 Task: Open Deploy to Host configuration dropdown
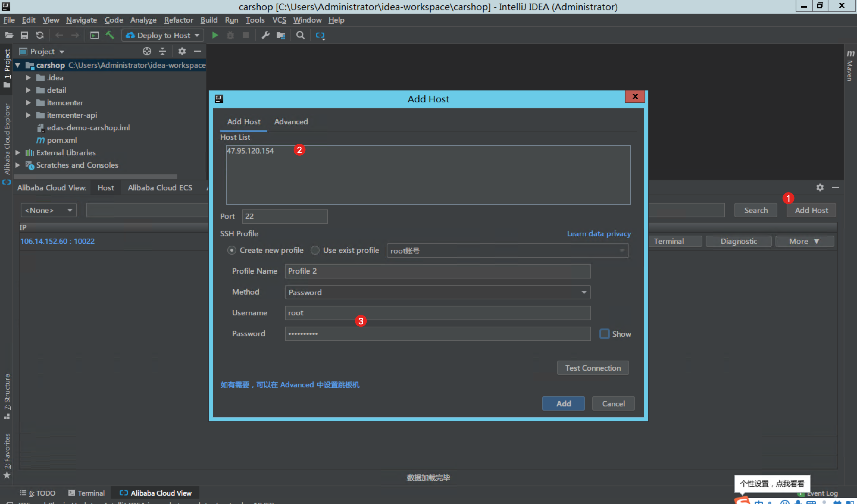click(162, 35)
